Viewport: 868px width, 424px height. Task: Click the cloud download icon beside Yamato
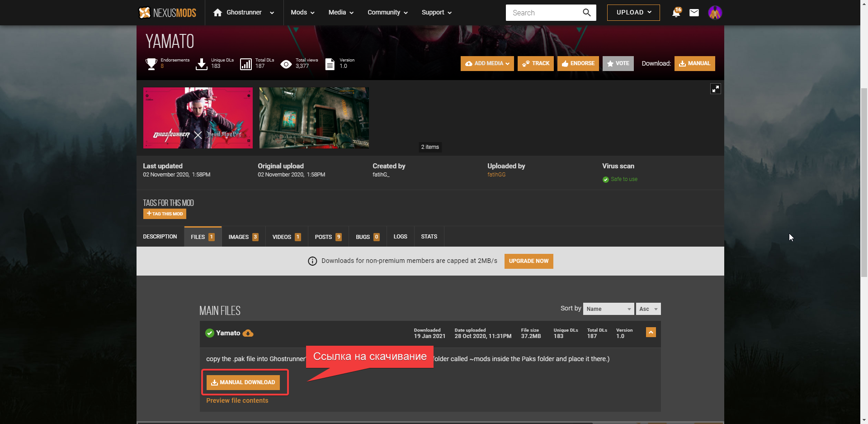click(248, 333)
